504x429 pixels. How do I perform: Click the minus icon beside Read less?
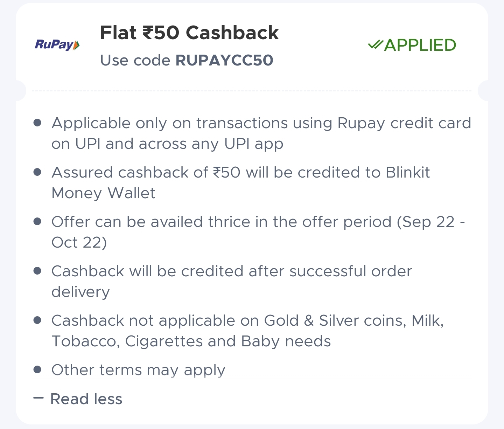pos(38,398)
